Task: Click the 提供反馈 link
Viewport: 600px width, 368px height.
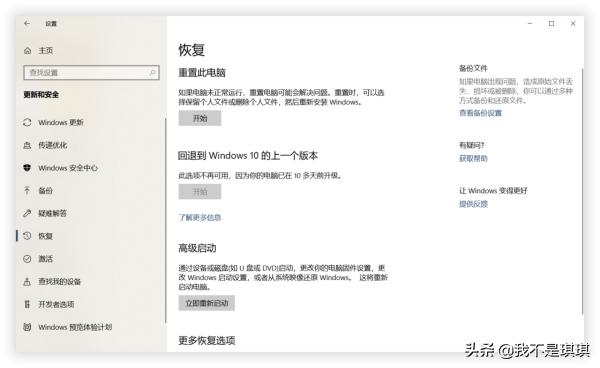Action: pos(473,204)
